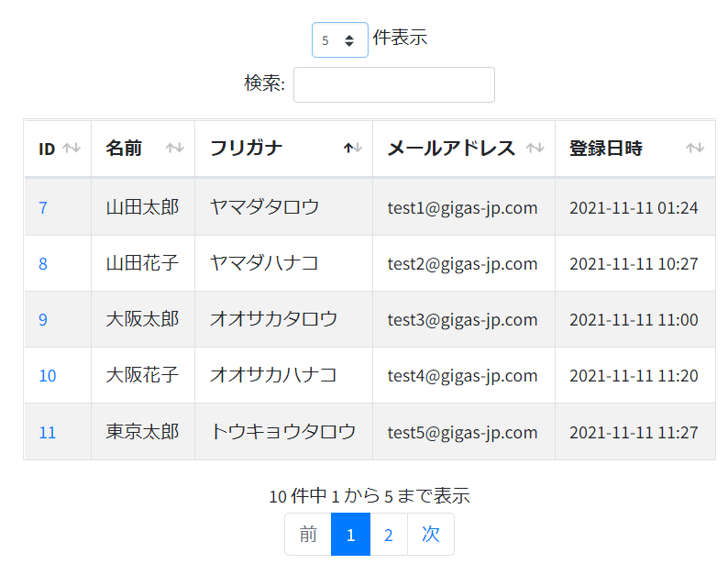Viewport: 728px width, 575px height.
Task: Toggle フリガナ column sort arrows
Action: [x=353, y=149]
